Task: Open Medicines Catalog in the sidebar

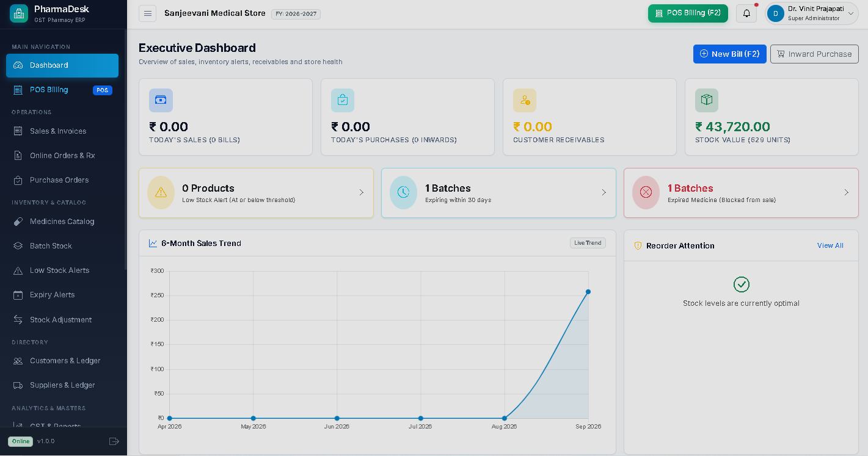Action: pos(62,222)
